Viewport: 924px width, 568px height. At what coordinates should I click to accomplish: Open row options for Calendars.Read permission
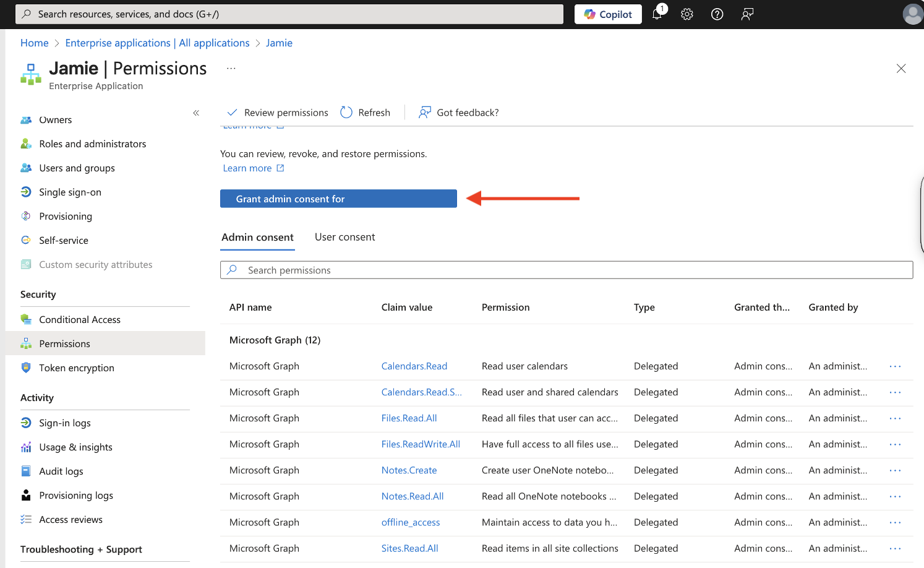[895, 366]
